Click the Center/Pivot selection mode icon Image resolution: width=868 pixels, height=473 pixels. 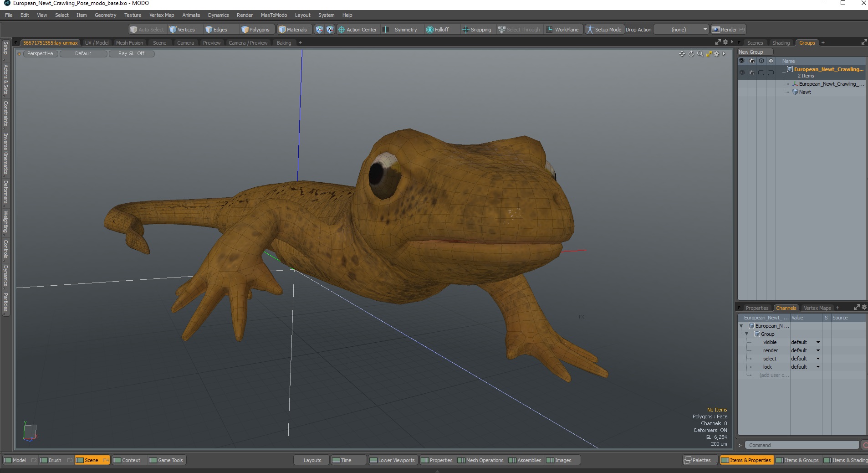tap(330, 30)
